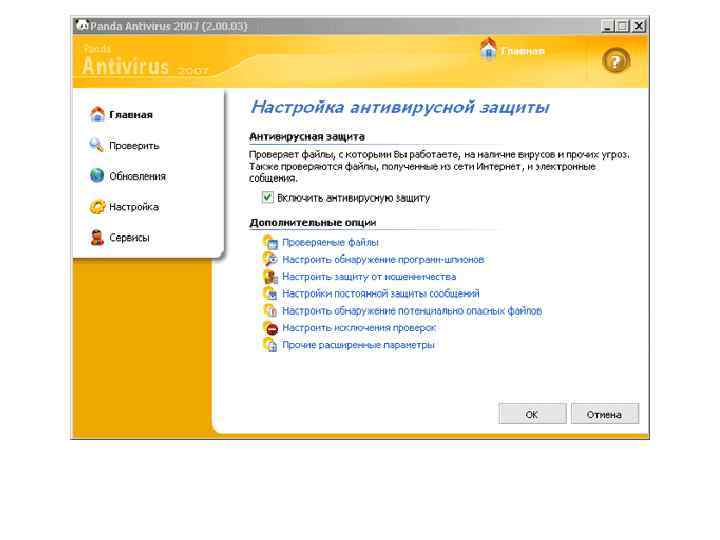The width and height of the screenshot is (720, 540).
Task: Toggle the Включить антивирусную защиту checkbox
Action: click(x=267, y=197)
